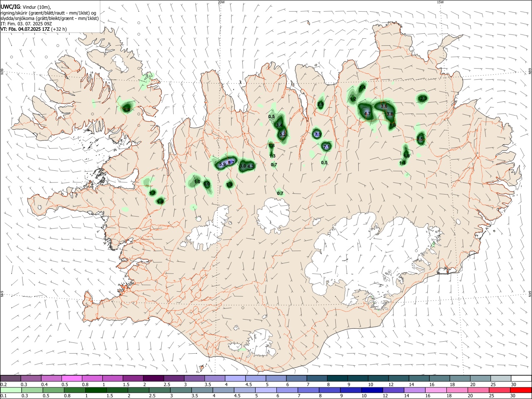Click the 8.7 precipitation value label
532x399 pixels.
pyautogui.click(x=232, y=163)
